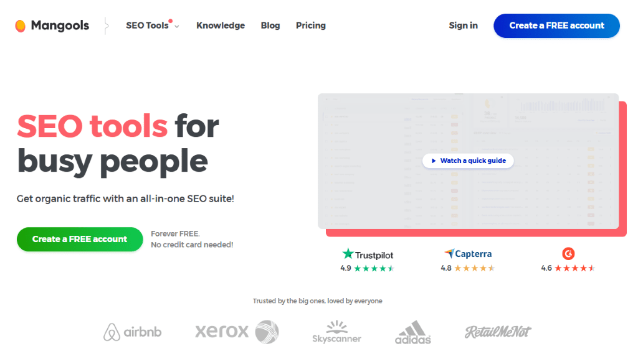Click the adidas logo
This screenshot has height=364, width=638.
tap(412, 332)
